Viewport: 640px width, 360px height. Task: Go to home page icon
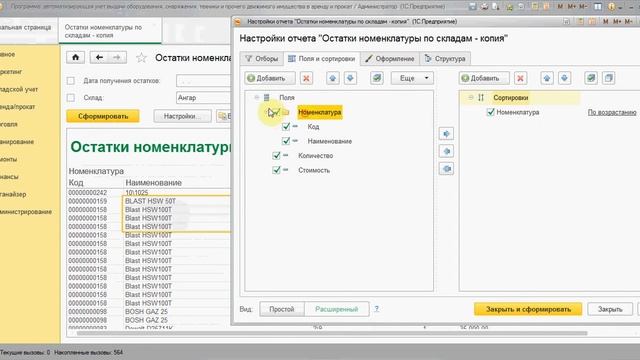(x=76, y=58)
